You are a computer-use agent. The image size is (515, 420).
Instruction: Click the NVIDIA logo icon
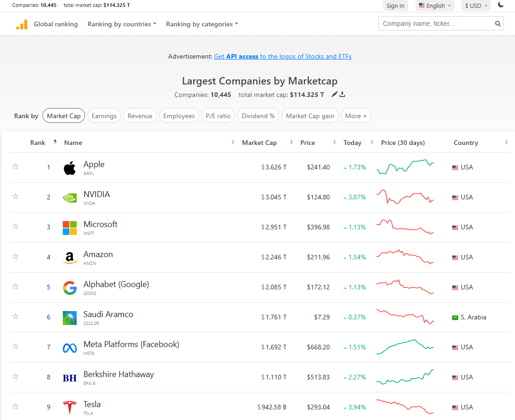[70, 198]
